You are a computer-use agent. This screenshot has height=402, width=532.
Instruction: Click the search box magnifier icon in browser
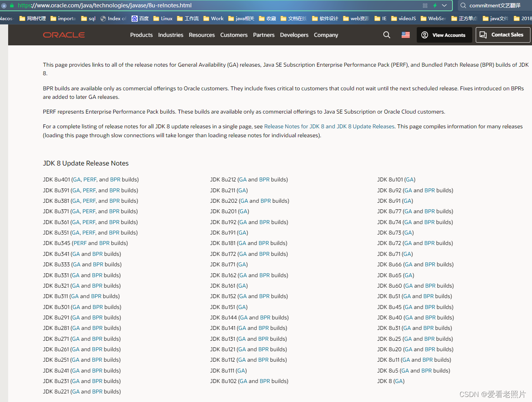463,5
